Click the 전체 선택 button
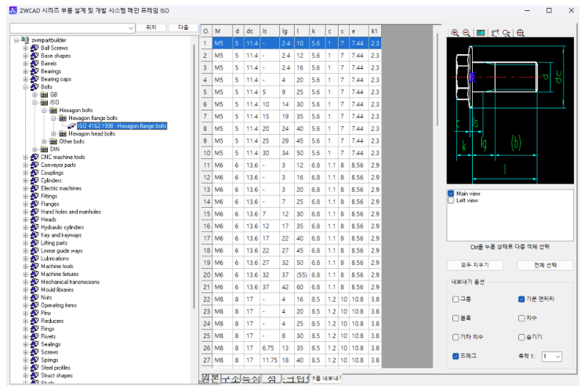The image size is (588, 392). (x=545, y=265)
